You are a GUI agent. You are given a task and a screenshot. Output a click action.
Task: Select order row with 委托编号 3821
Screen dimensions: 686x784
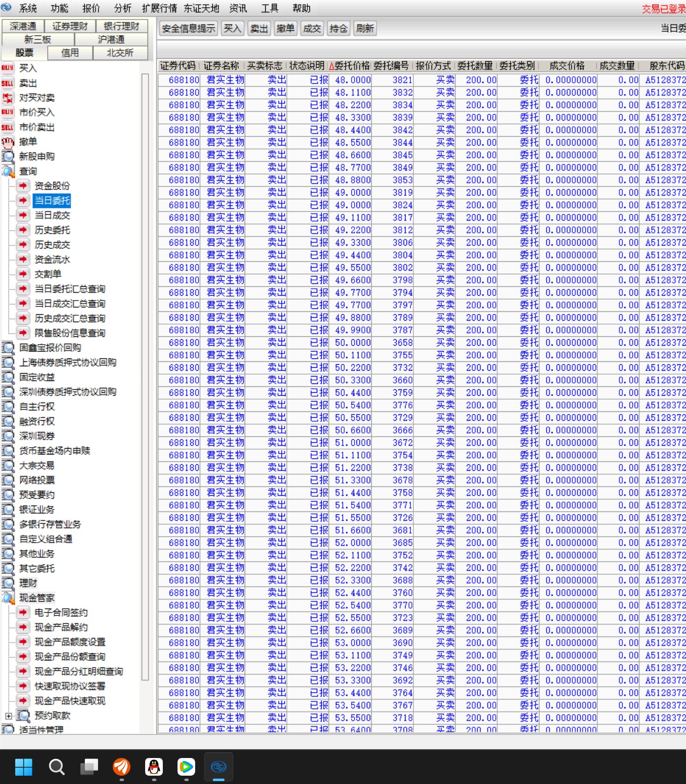pos(422,80)
